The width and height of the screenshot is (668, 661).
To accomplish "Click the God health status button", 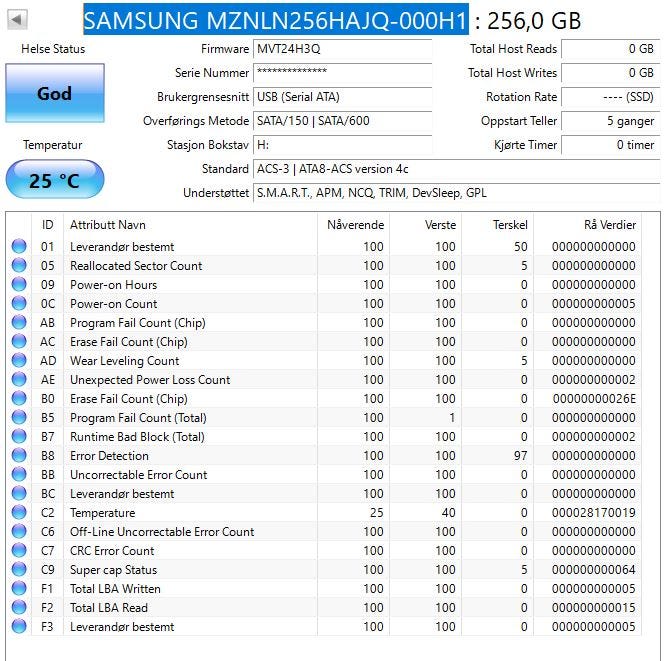I will (x=55, y=93).
